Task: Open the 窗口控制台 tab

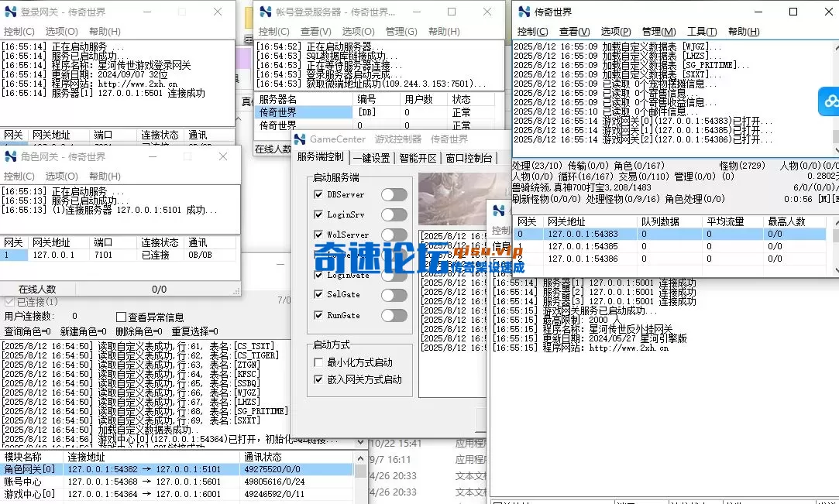Action: pos(469,158)
